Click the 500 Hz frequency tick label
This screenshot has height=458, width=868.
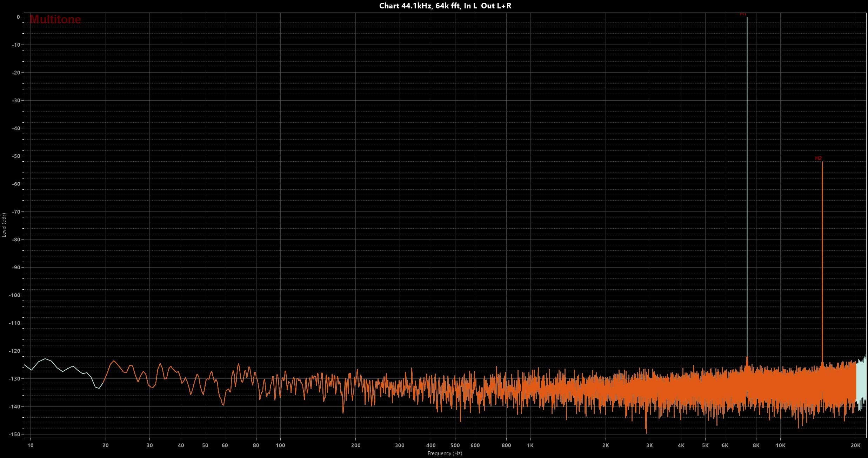pyautogui.click(x=455, y=446)
